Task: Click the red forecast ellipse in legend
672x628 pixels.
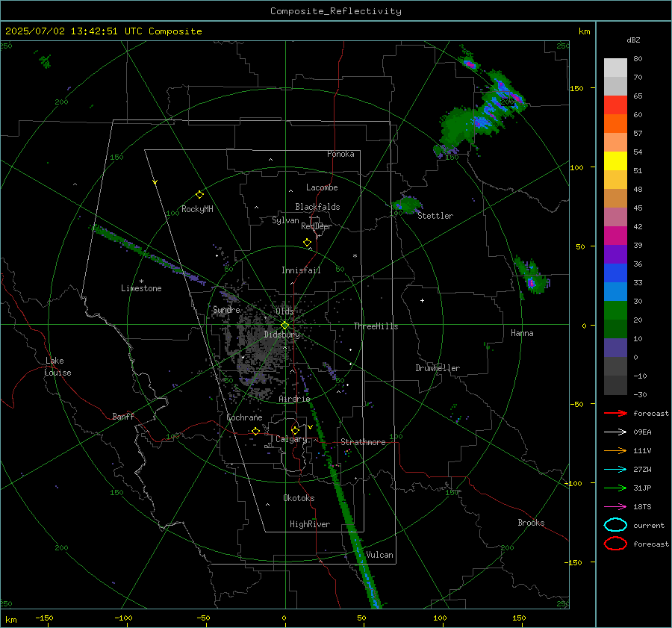Action: click(615, 544)
